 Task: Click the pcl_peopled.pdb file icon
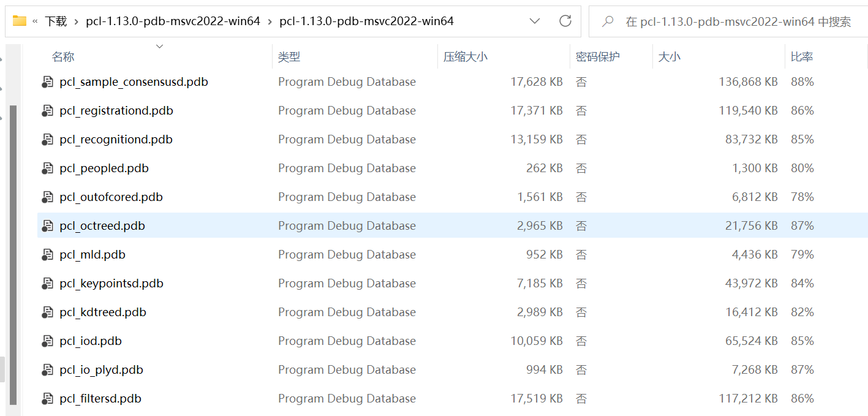pyautogui.click(x=48, y=168)
